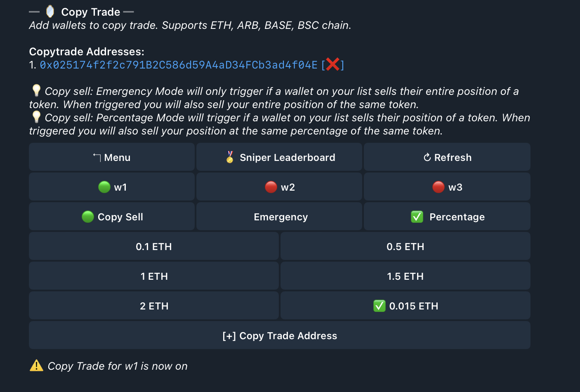Select the checked 0.015 ETH amount
The width and height of the screenshot is (580, 392).
tap(405, 306)
